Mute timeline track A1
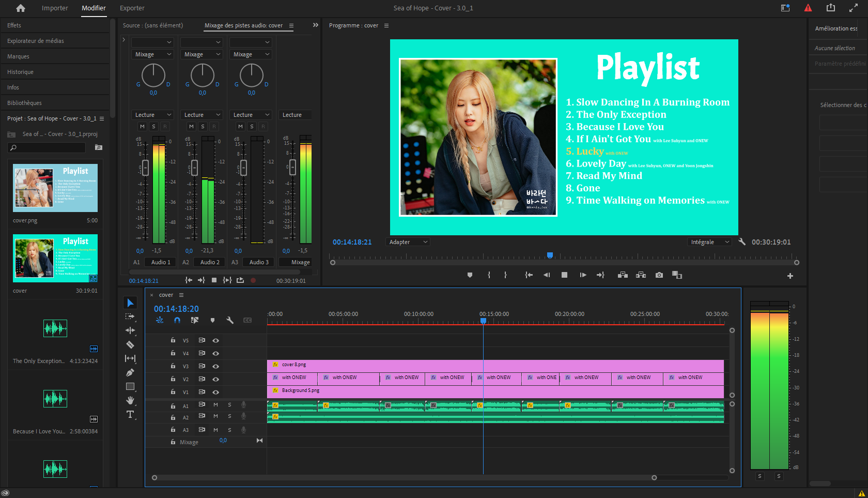This screenshot has width=868, height=498. coord(215,405)
